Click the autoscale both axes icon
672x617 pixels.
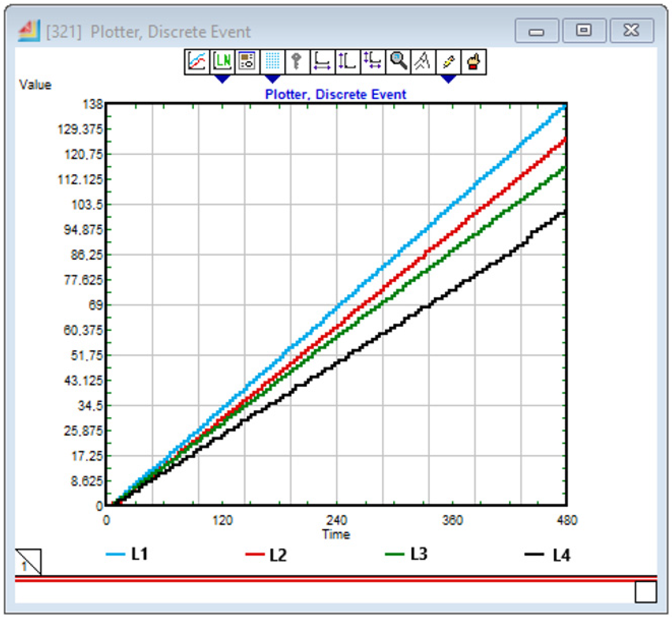pos(373,62)
